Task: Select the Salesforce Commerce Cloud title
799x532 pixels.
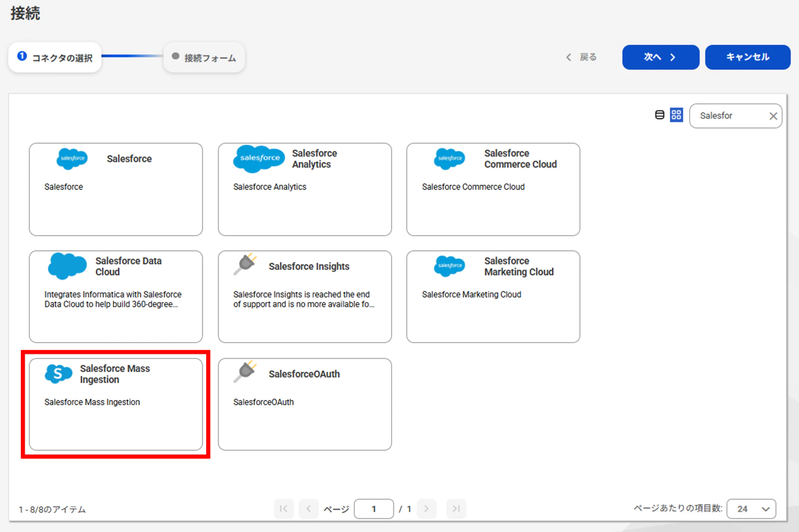Action: tap(521, 159)
